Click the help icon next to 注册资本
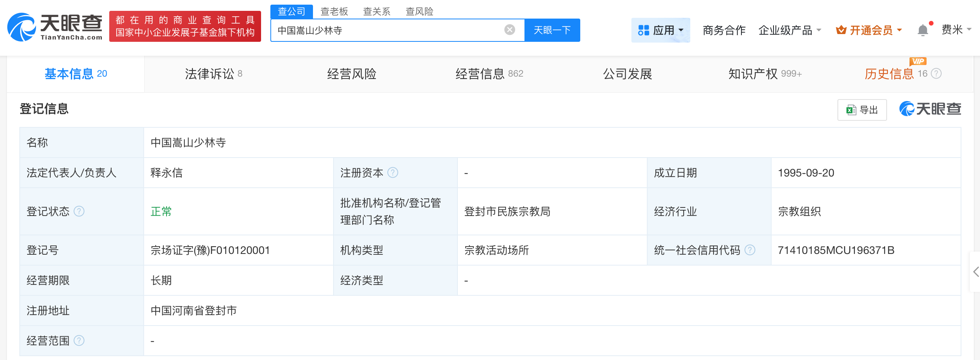Viewport: 980px width, 360px height. 393,173
